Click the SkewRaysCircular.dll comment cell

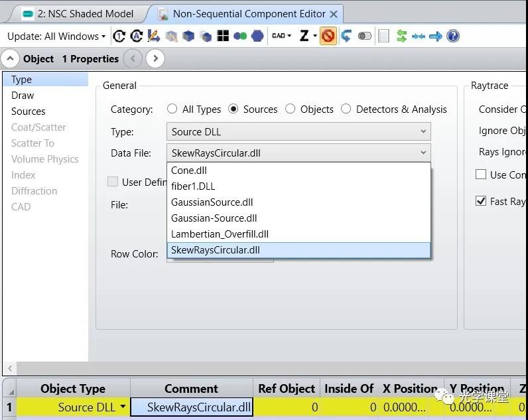[x=192, y=407]
